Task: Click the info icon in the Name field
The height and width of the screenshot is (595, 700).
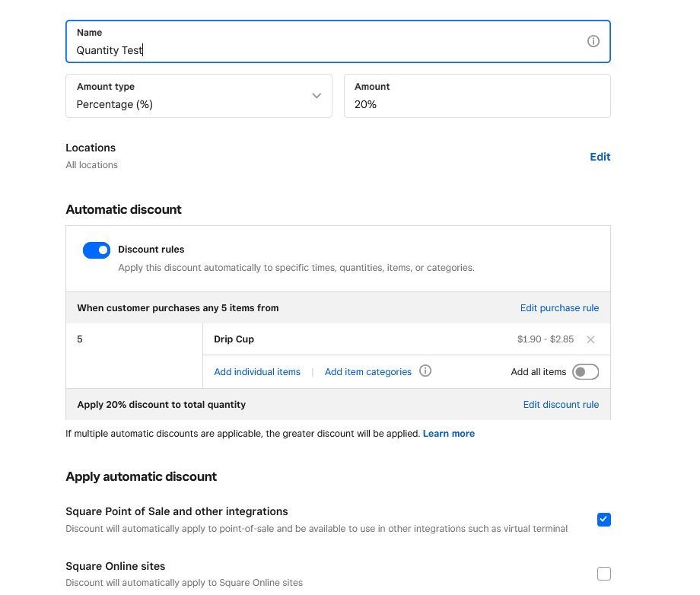Action: coord(593,42)
